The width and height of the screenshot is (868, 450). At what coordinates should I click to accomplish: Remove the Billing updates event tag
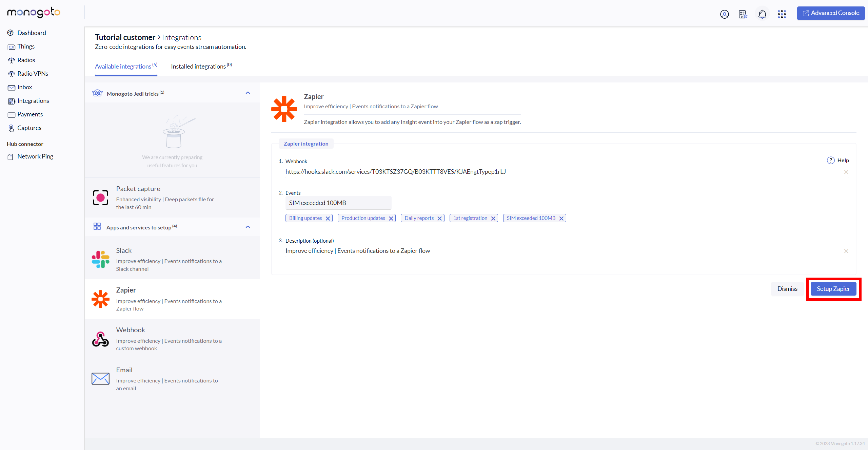point(328,218)
